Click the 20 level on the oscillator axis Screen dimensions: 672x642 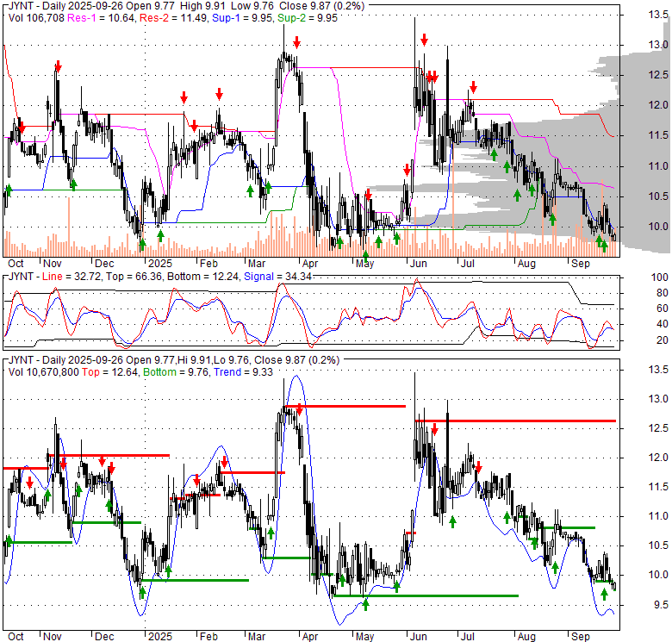coord(663,340)
